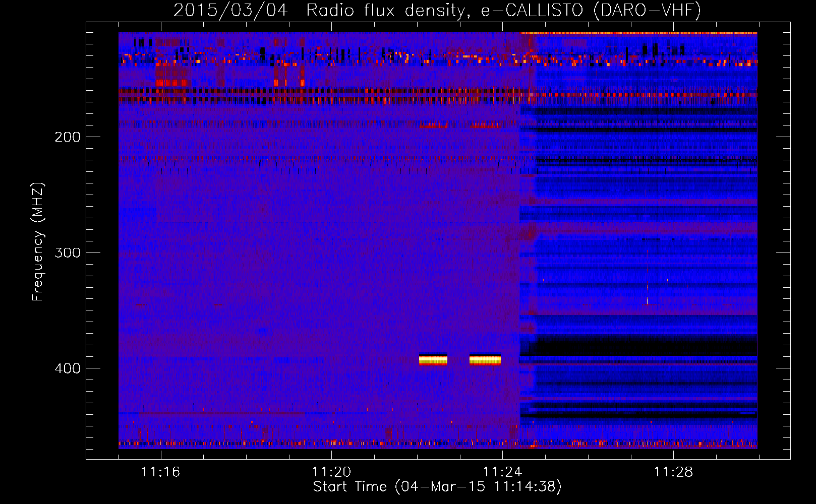816x504 pixels.
Task: Click the '11:24' time tick label
Action: 502,472
